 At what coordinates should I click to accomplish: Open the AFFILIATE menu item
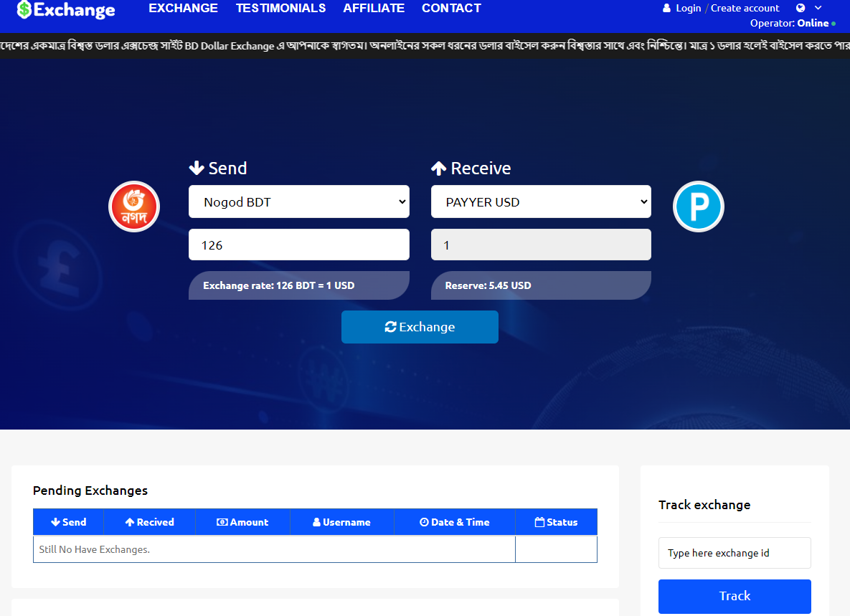374,8
